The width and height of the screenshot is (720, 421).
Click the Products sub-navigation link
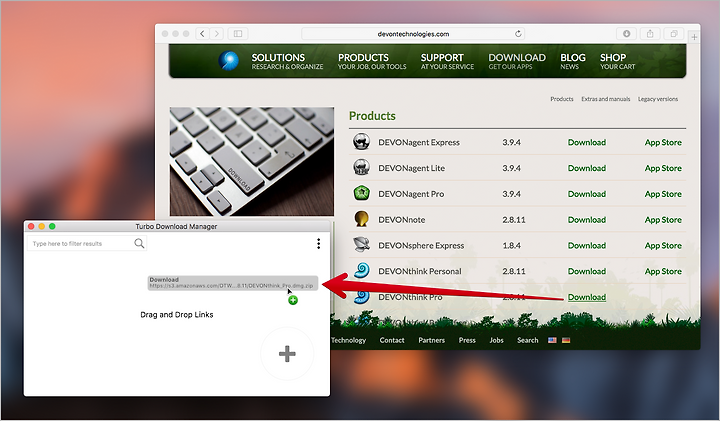coord(562,99)
